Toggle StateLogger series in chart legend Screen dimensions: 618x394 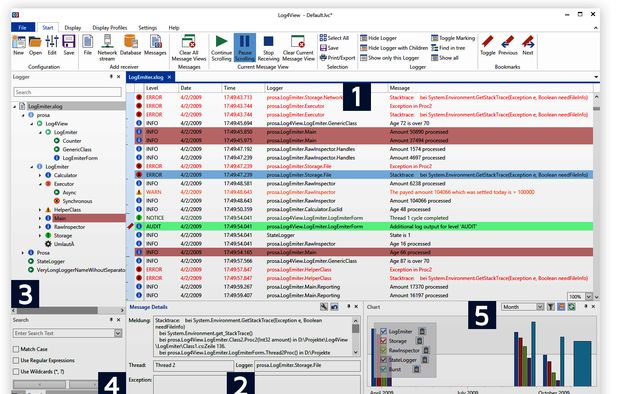pos(383,359)
